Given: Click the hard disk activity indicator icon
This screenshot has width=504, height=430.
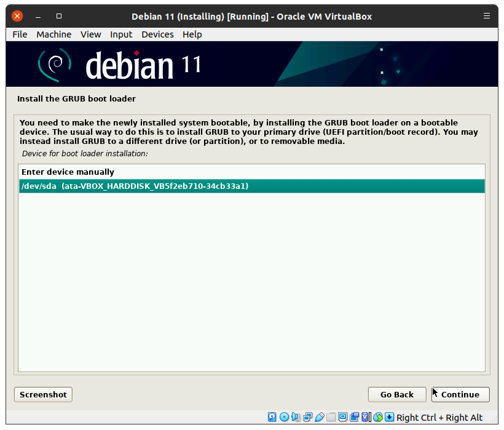Looking at the screenshot, I should pos(272,418).
